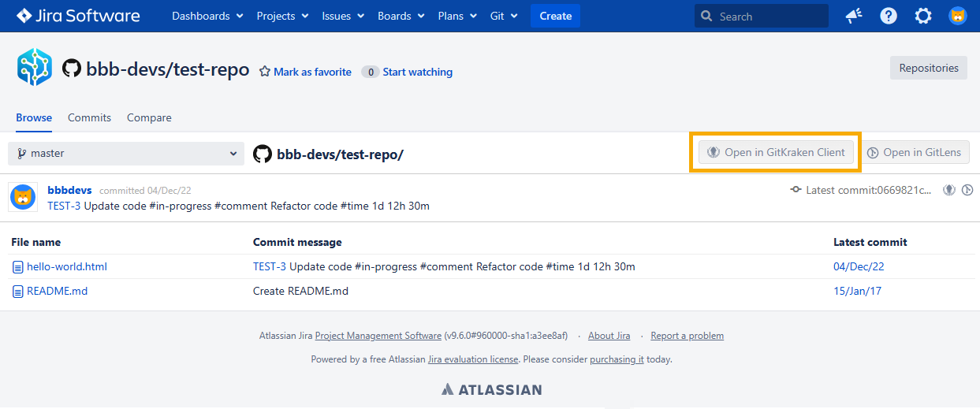Open Project Management Software footer link
Viewport: 980px width, 409px height.
coord(378,336)
